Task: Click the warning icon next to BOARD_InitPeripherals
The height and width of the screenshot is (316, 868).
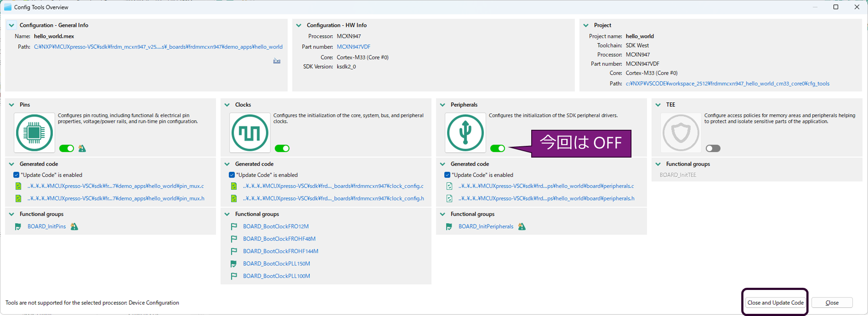Action: pos(522,227)
